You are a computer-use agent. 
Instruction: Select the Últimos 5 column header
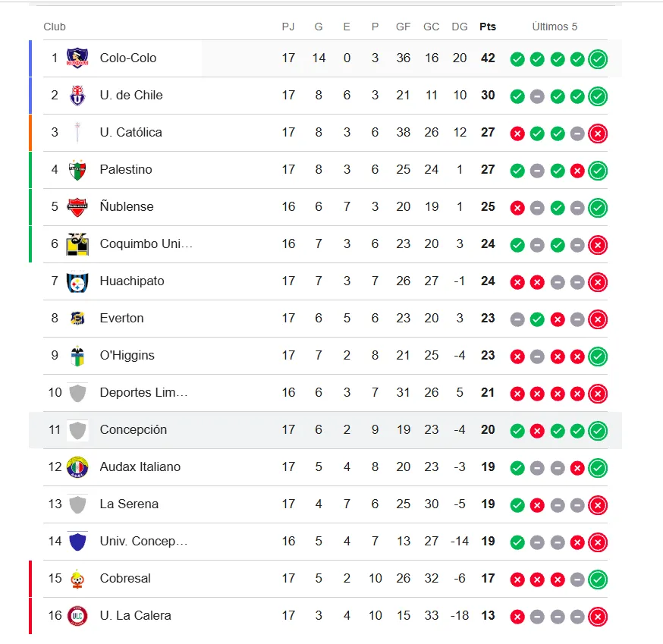[x=555, y=27]
